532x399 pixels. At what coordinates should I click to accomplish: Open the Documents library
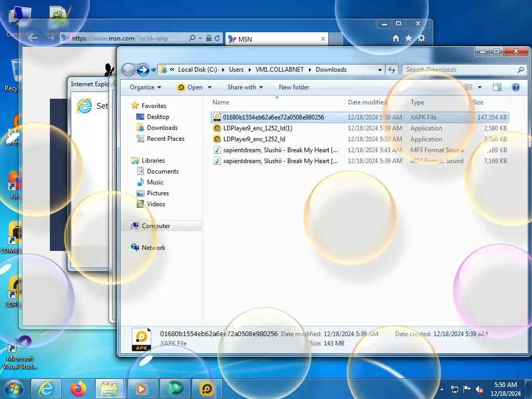[163, 171]
